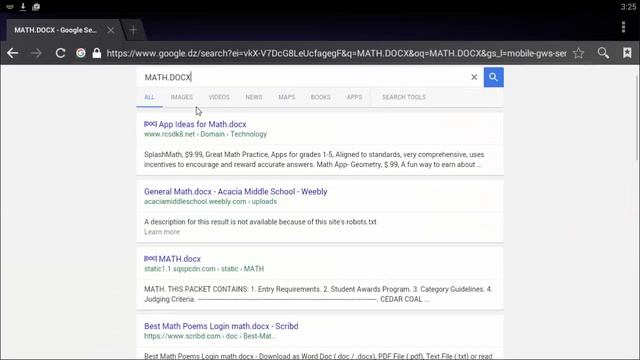Go back with the browser back arrow
Viewport: 640px width, 360px height.
(13, 53)
